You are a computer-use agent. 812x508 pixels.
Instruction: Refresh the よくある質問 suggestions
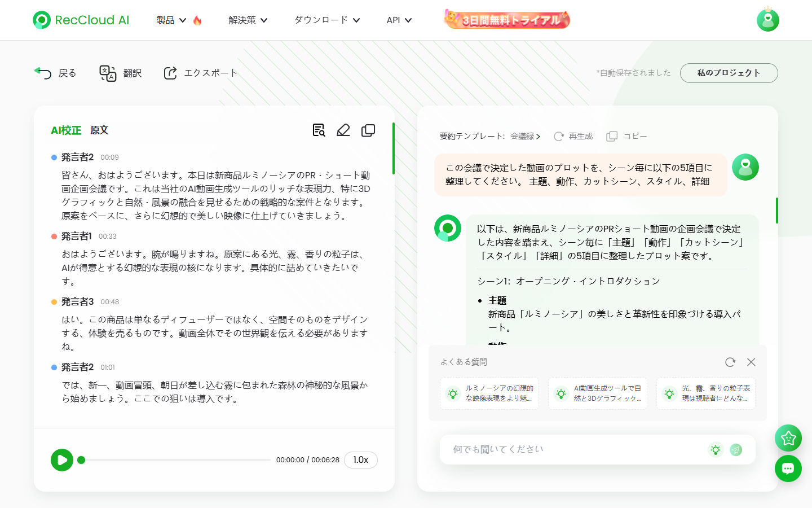(x=730, y=362)
